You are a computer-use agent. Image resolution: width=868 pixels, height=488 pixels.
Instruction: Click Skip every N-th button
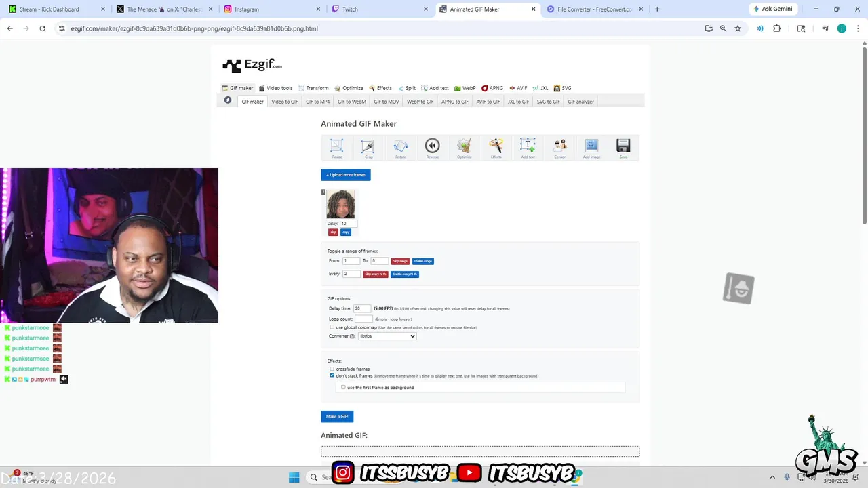click(x=376, y=274)
